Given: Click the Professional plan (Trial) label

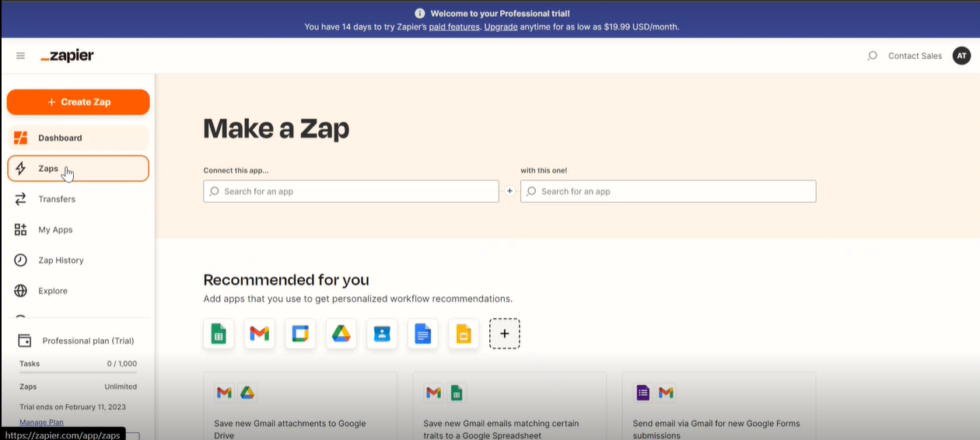Looking at the screenshot, I should pyautogui.click(x=88, y=340).
